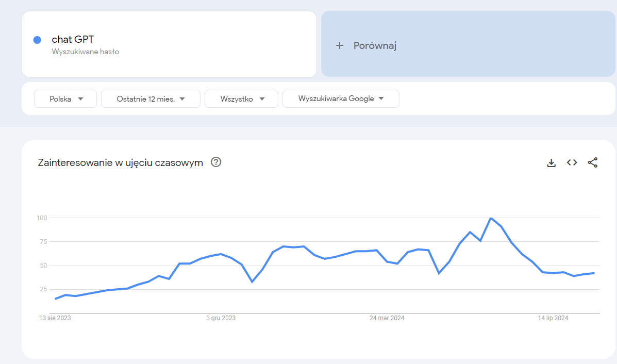Click the blue dot next to 'chat GPT'
The image size is (617, 364).
(37, 40)
